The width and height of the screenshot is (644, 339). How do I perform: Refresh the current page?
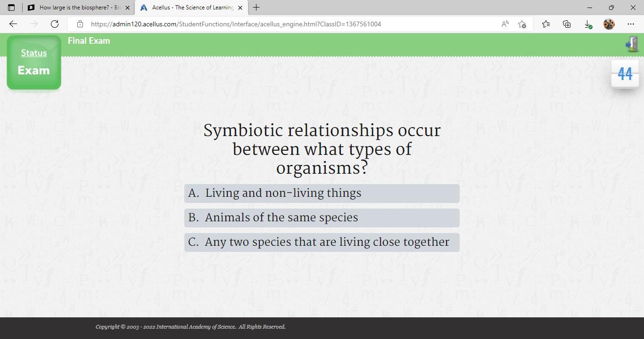click(x=55, y=24)
